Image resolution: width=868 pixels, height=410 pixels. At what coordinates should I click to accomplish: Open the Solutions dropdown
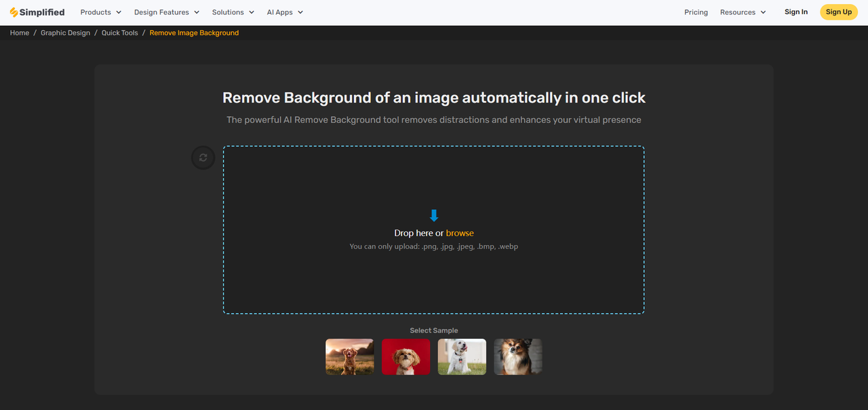[233, 12]
